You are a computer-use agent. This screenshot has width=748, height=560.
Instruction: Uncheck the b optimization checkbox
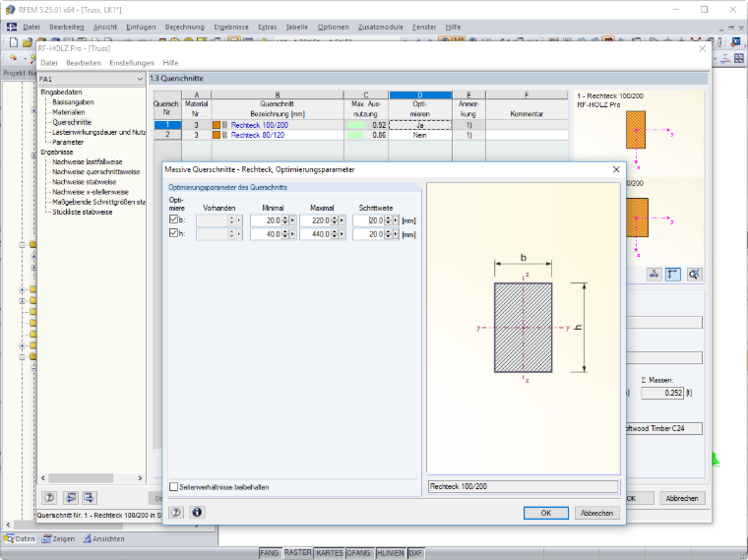(173, 219)
